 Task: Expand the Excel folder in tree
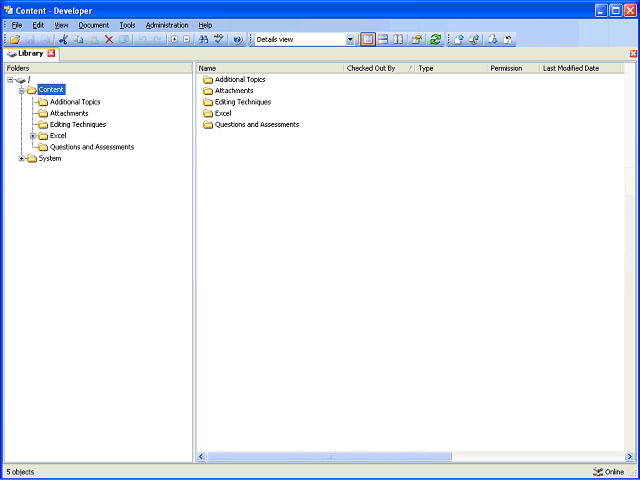click(33, 136)
